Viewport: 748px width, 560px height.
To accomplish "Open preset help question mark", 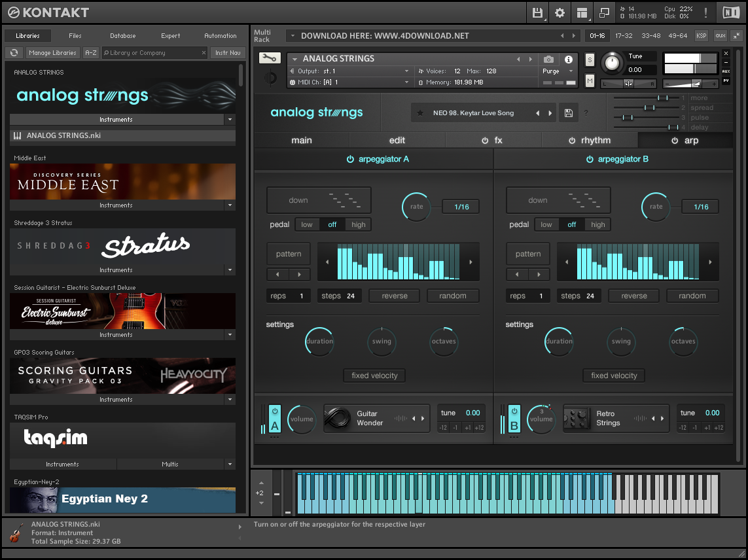I will coord(586,113).
